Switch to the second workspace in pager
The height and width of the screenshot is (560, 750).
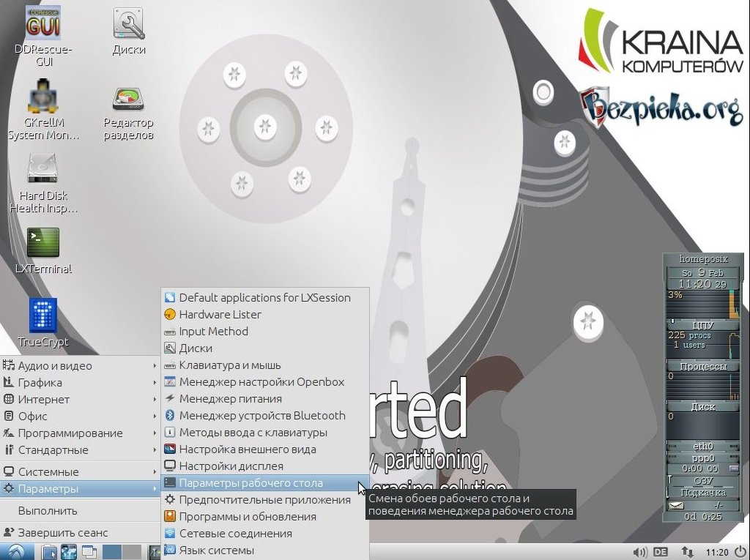tap(132, 552)
